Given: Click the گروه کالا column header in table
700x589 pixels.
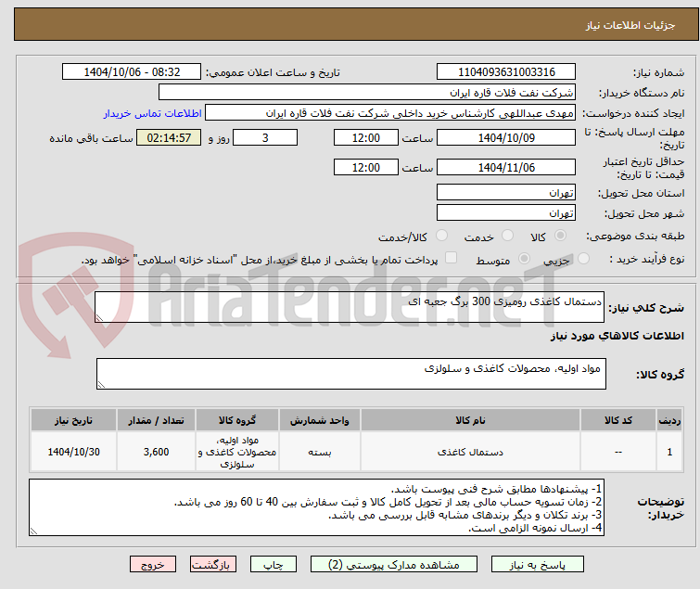Looking at the screenshot, I should point(237,420).
